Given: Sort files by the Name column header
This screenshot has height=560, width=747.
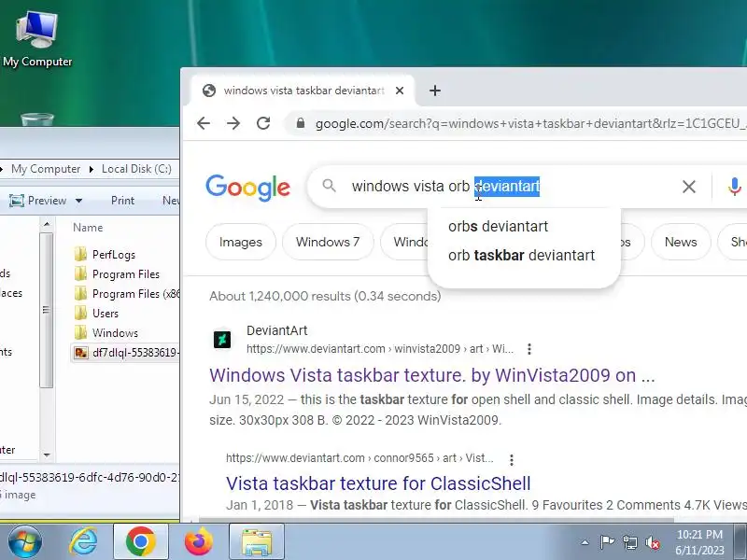Looking at the screenshot, I should pos(88,228).
